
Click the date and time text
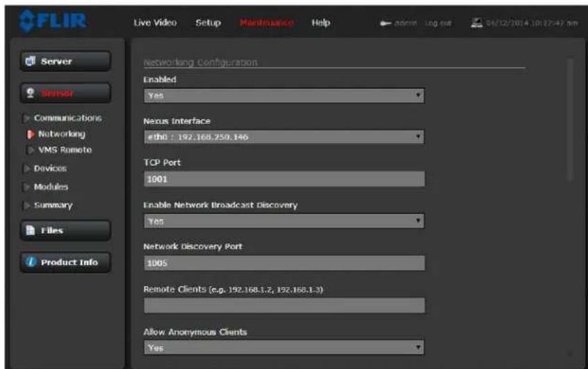(x=532, y=23)
